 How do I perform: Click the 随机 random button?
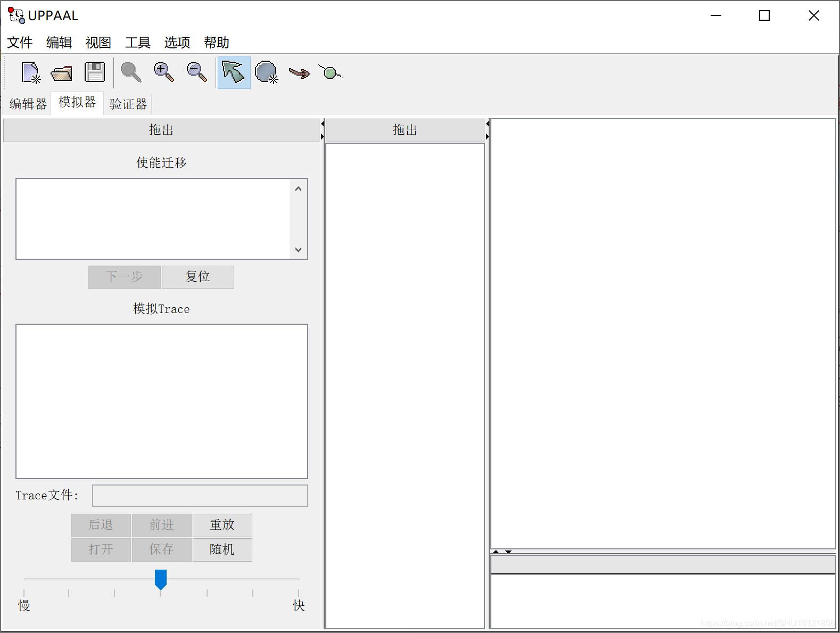coord(223,549)
